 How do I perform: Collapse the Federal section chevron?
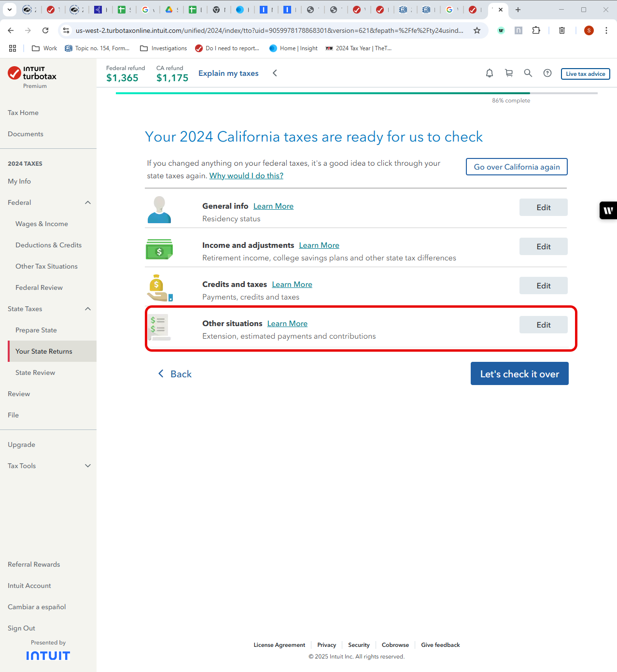(88, 202)
